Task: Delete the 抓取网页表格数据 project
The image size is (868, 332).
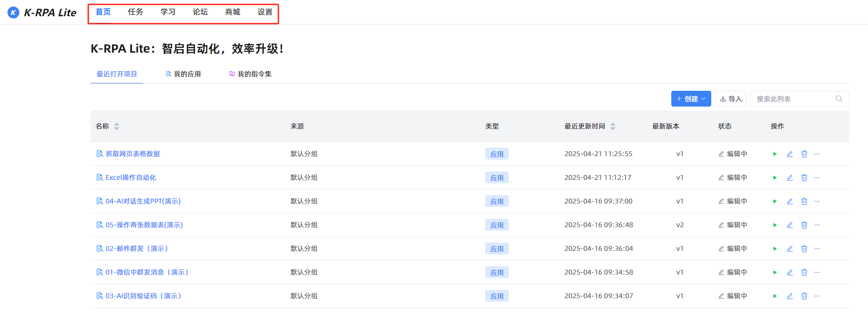Action: coord(804,154)
